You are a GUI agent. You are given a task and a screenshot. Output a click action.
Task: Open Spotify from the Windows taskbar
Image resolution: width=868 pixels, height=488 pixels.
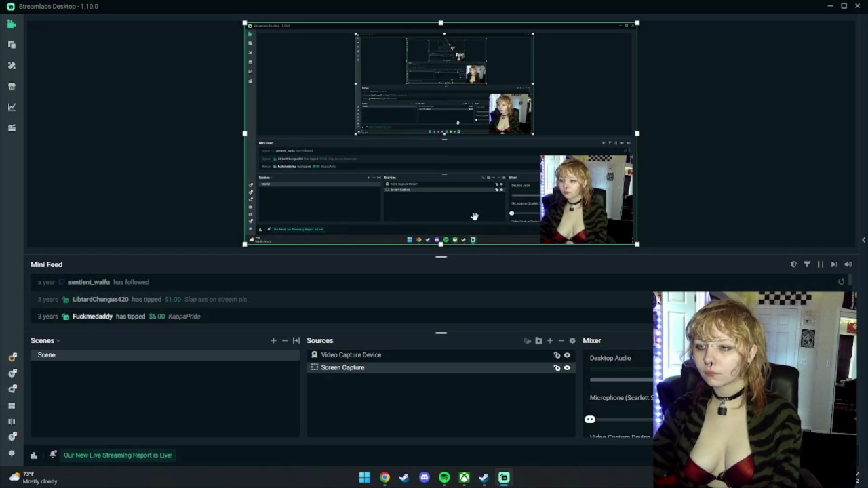(444, 478)
